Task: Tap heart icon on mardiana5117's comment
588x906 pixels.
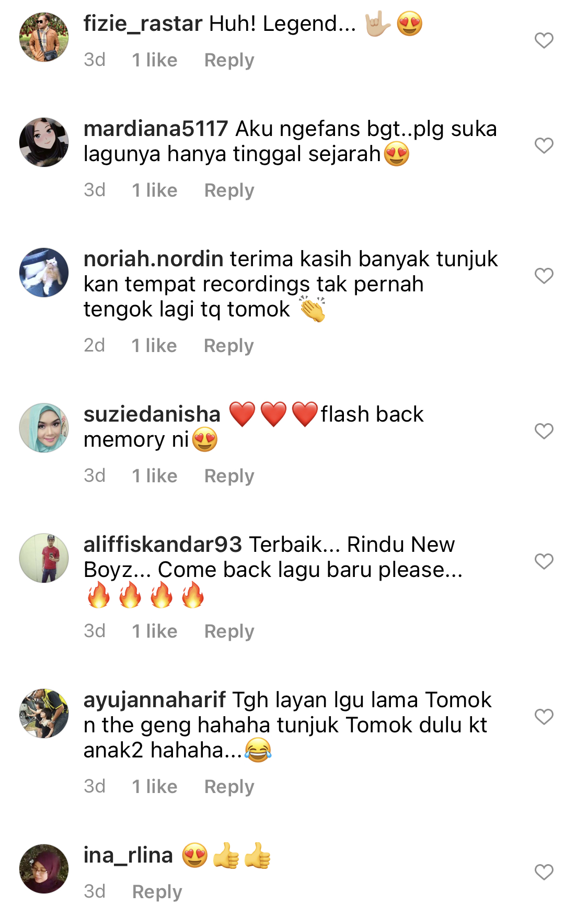Action: tap(544, 145)
